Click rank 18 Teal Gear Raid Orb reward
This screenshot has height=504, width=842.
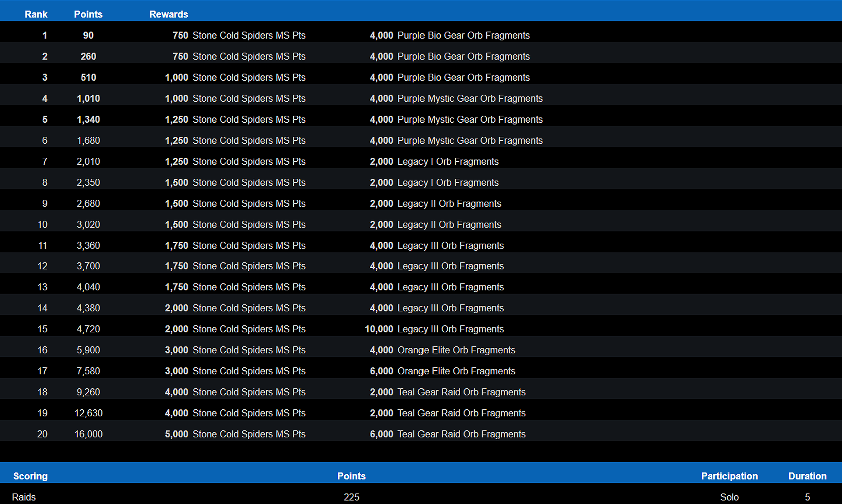(x=461, y=392)
